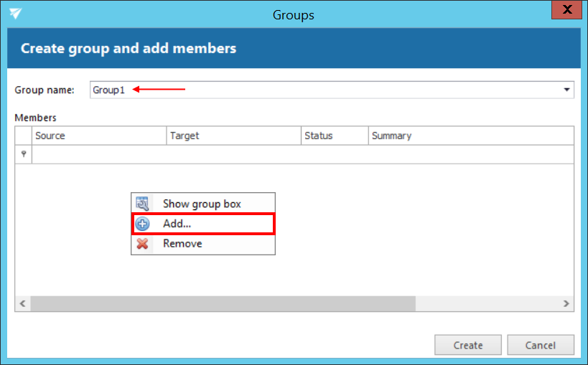The height and width of the screenshot is (365, 588).
Task: Sort by the Source column header
Action: [99, 136]
